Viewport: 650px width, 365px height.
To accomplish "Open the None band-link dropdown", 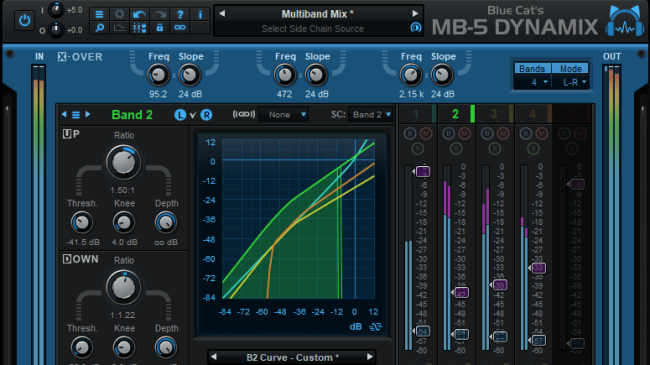I will pos(284,114).
